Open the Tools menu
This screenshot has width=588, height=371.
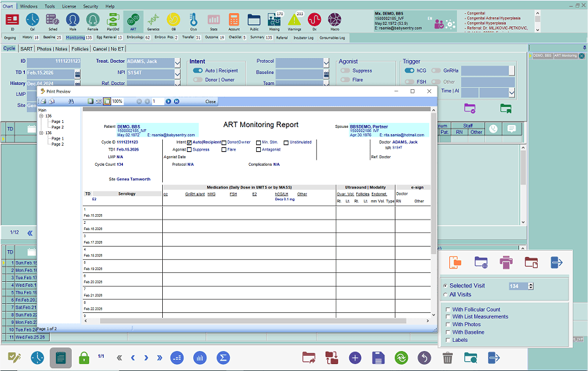(x=50, y=6)
